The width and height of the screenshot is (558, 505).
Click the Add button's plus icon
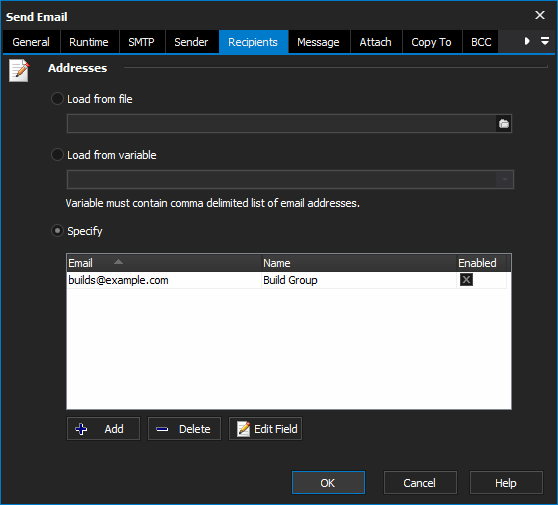pyautogui.click(x=81, y=429)
